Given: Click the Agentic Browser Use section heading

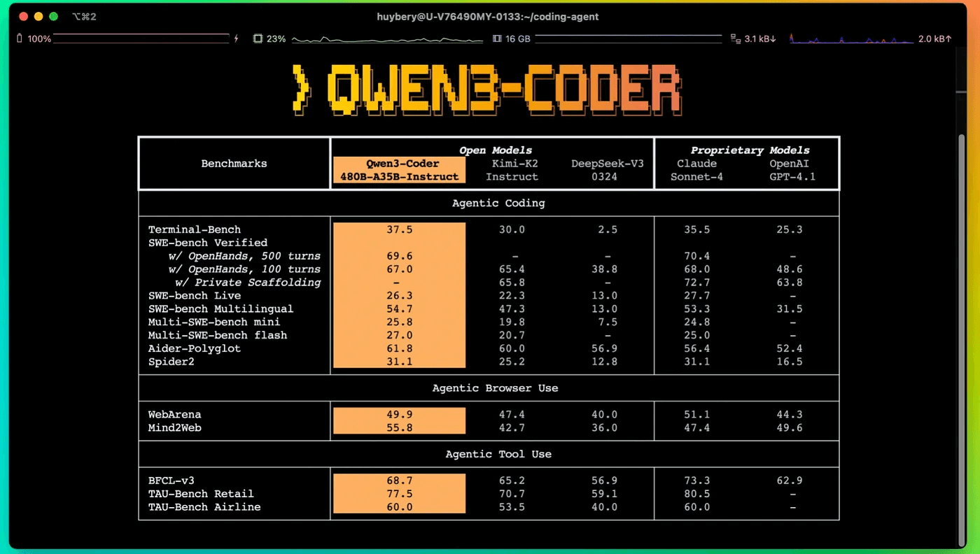Looking at the screenshot, I should (495, 388).
